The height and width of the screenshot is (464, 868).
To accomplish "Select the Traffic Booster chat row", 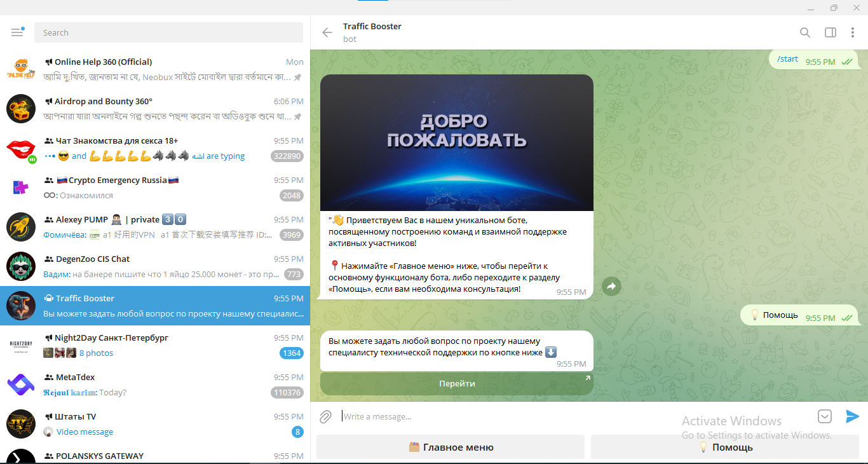I will 155,306.
